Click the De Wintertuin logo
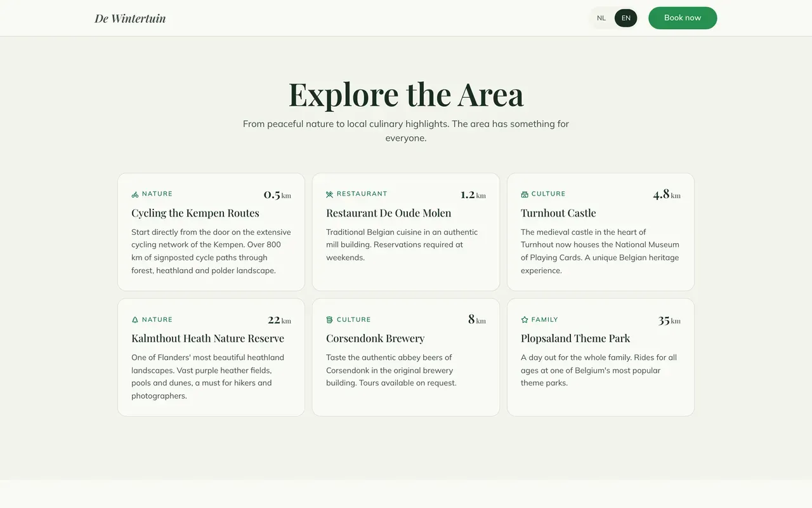 click(130, 18)
